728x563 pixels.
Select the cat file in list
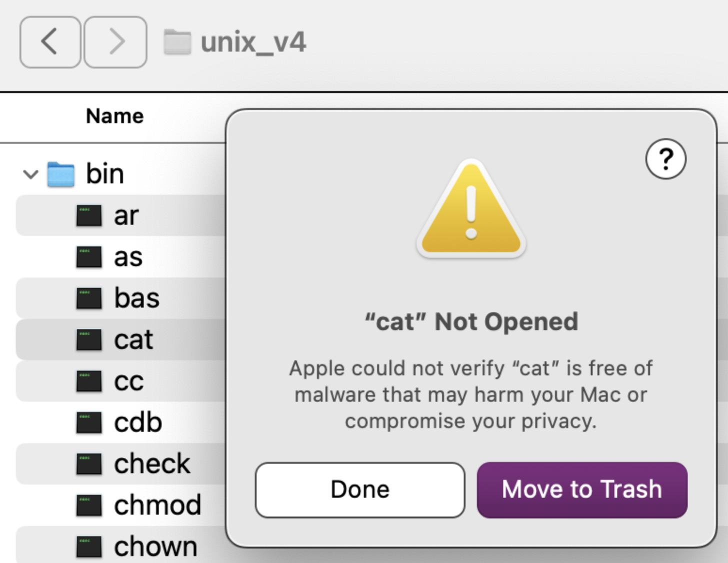click(x=133, y=340)
